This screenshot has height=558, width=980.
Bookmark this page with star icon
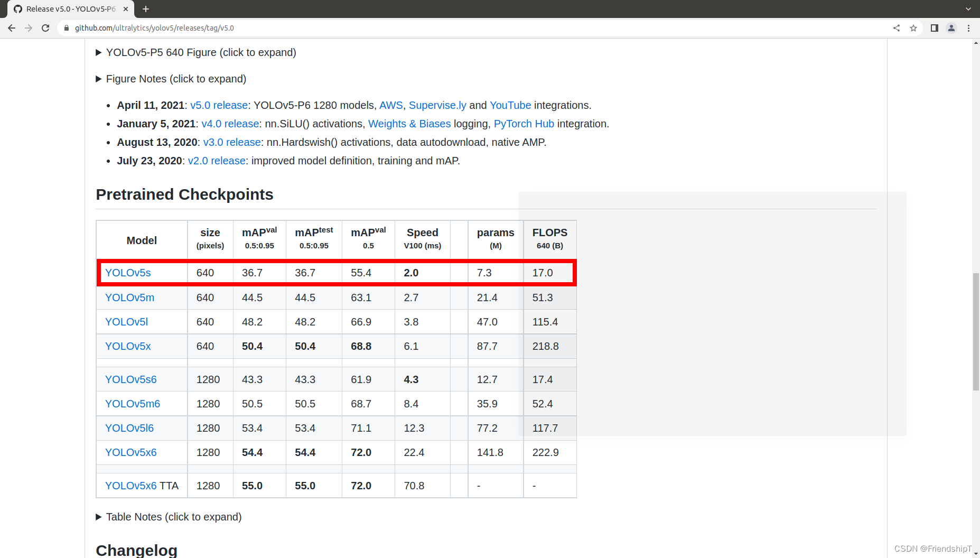pyautogui.click(x=913, y=28)
